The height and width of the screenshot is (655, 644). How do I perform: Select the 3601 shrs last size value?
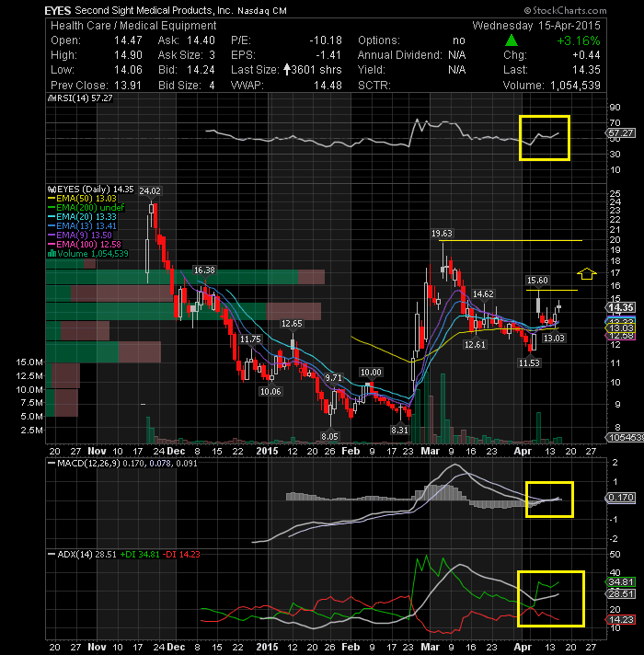316,70
